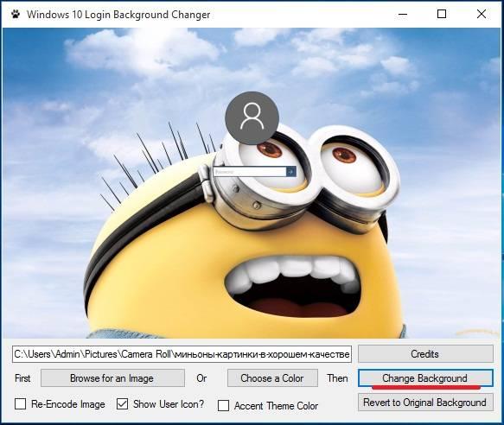
Task: Click the user avatar icon in preview
Action: tap(252, 117)
